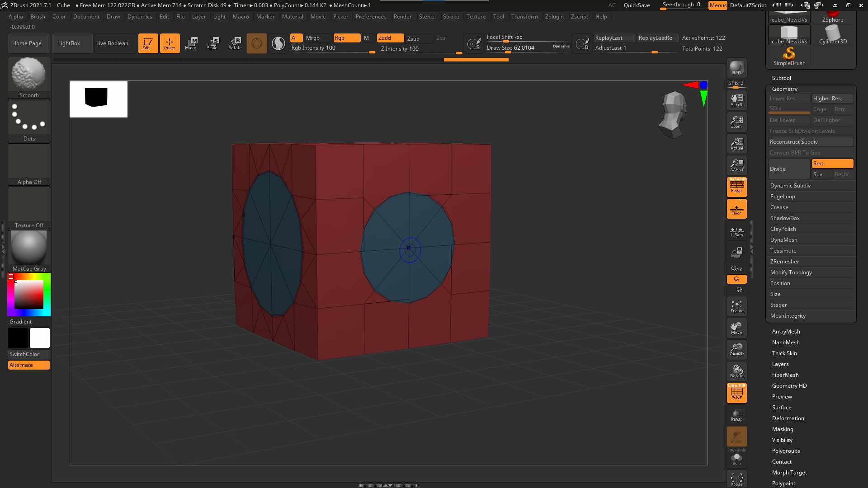Image resolution: width=868 pixels, height=488 pixels.
Task: Click the lock camera icon
Action: 736,252
